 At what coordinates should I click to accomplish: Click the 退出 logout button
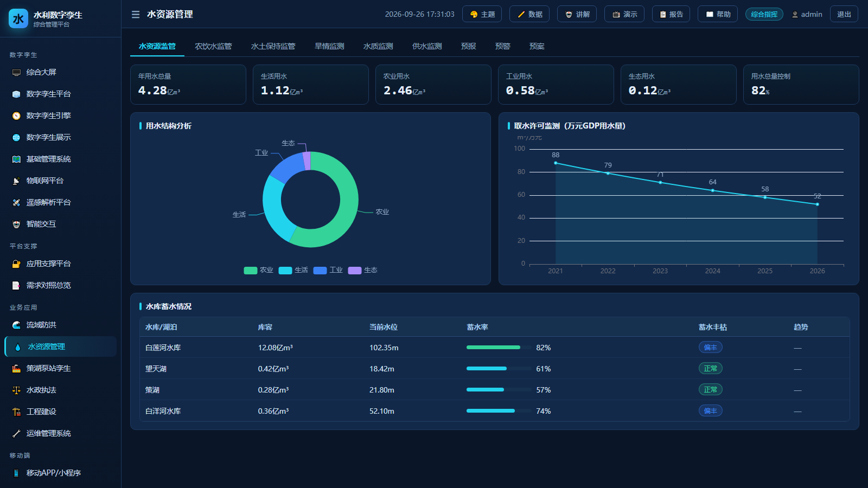coord(844,14)
